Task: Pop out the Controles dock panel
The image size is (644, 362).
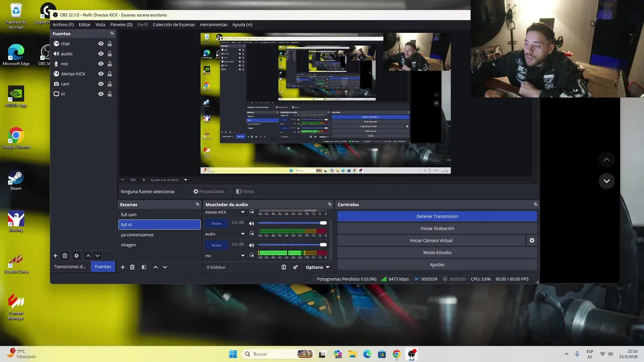Action: click(535, 205)
